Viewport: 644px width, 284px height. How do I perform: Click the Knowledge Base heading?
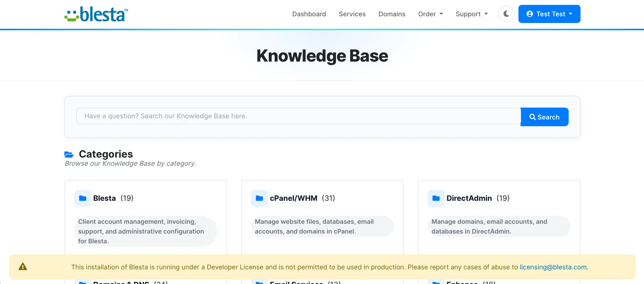pos(322,56)
